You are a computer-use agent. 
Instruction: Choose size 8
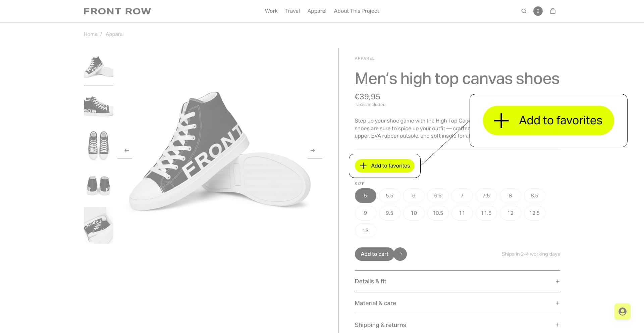tap(510, 196)
